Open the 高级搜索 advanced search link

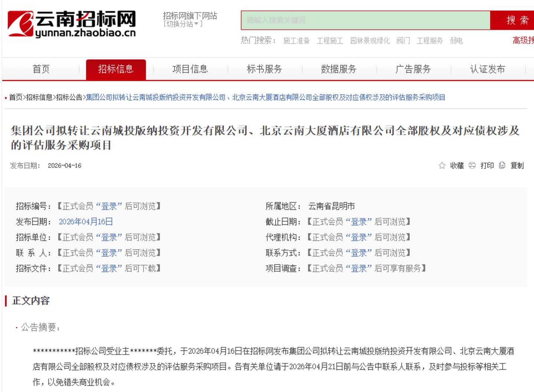523,40
